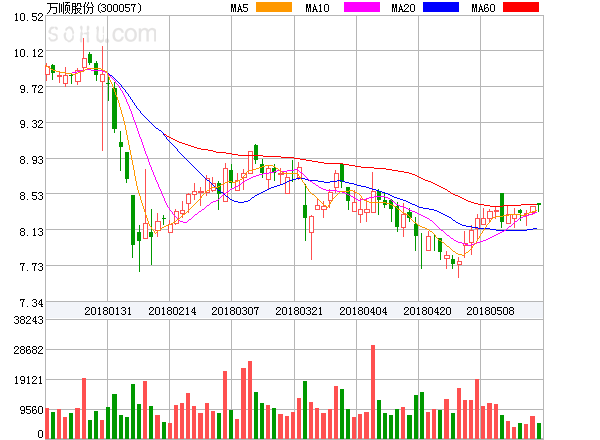Select the MA20 legend label
The image size is (600, 440).
click(x=403, y=8)
